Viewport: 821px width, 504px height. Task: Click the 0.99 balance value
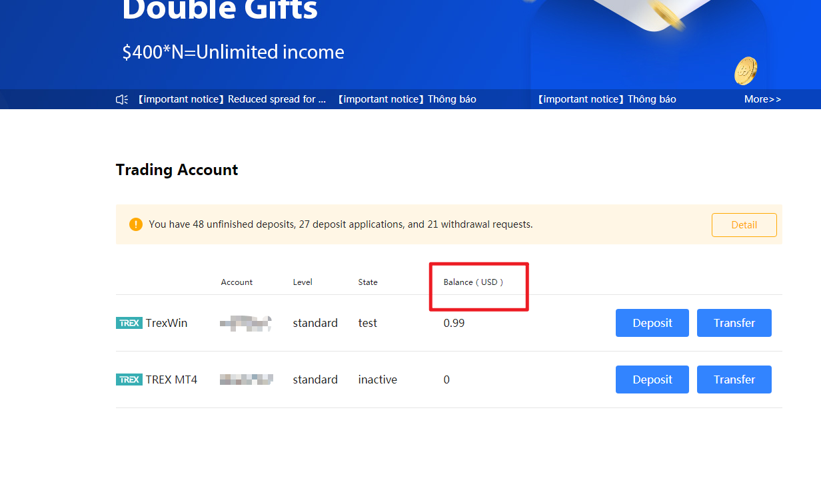[454, 323]
